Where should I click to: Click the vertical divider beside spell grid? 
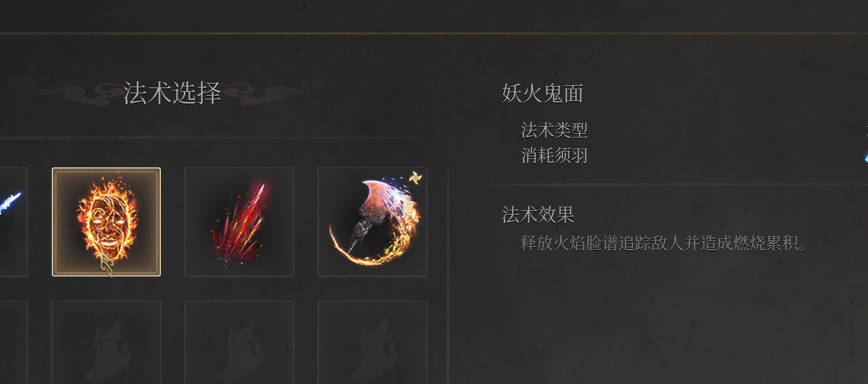coord(448,262)
